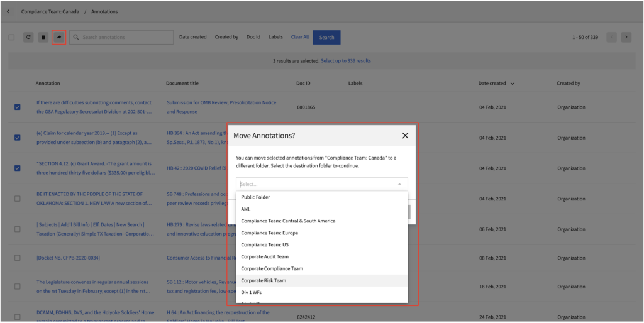Check the Docket No. CFPB-2020-0034 row
The image size is (644, 323).
[17, 258]
